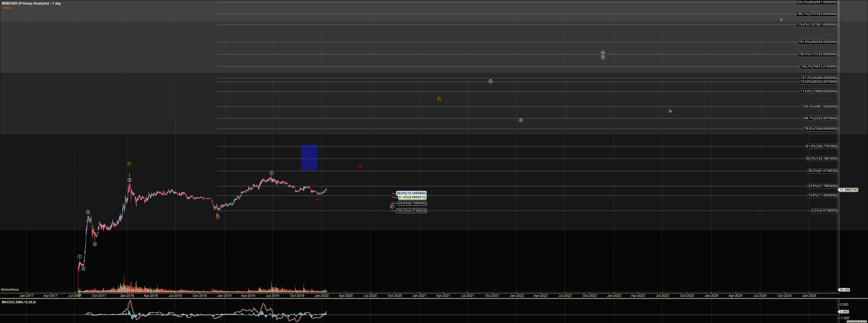
Task: Select the MACD value tag 0.885
Action: 844,312
